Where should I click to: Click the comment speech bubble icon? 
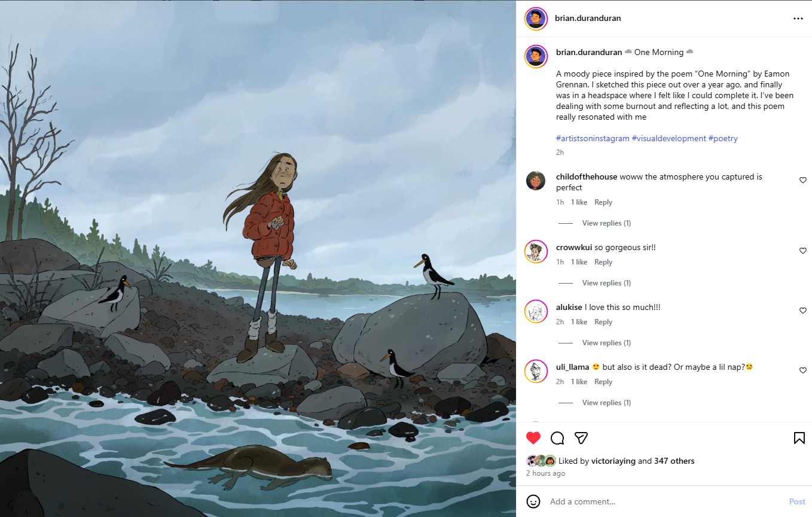557,438
